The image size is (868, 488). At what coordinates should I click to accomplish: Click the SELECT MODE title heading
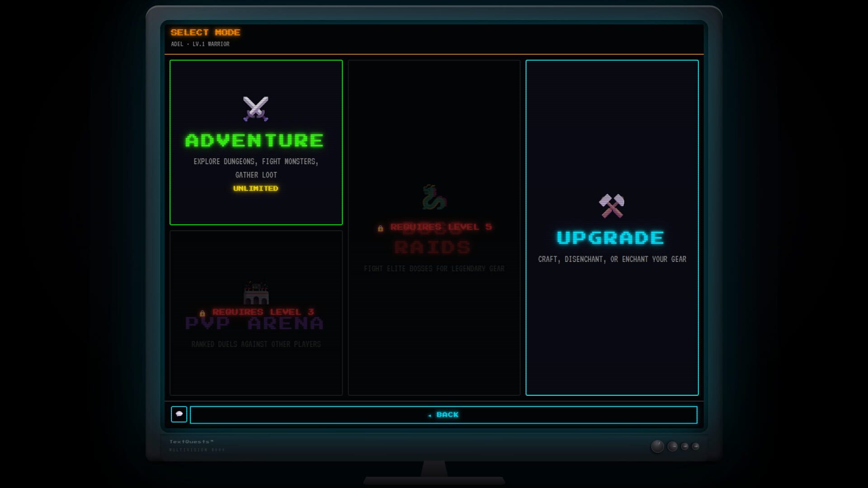point(206,32)
